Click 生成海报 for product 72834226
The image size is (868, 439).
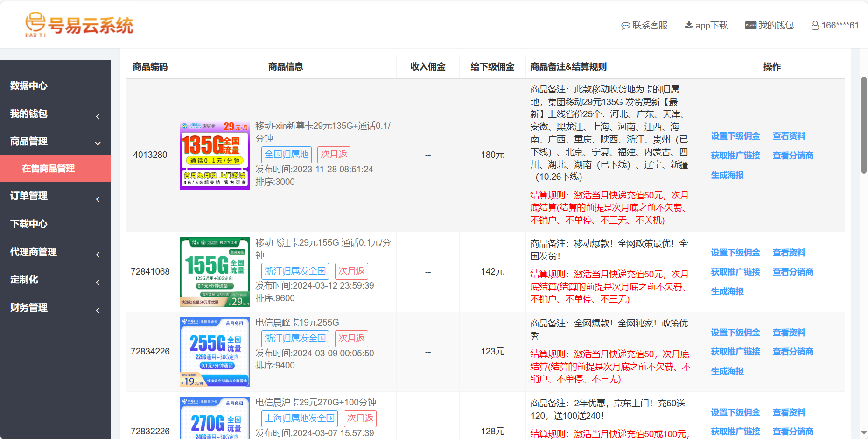(x=727, y=371)
